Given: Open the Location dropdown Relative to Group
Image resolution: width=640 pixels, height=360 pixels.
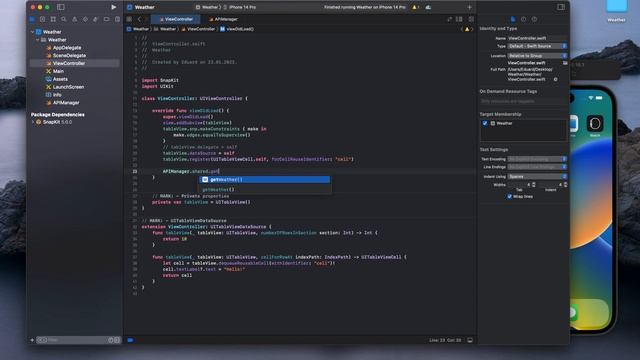Looking at the screenshot, I should tap(537, 56).
